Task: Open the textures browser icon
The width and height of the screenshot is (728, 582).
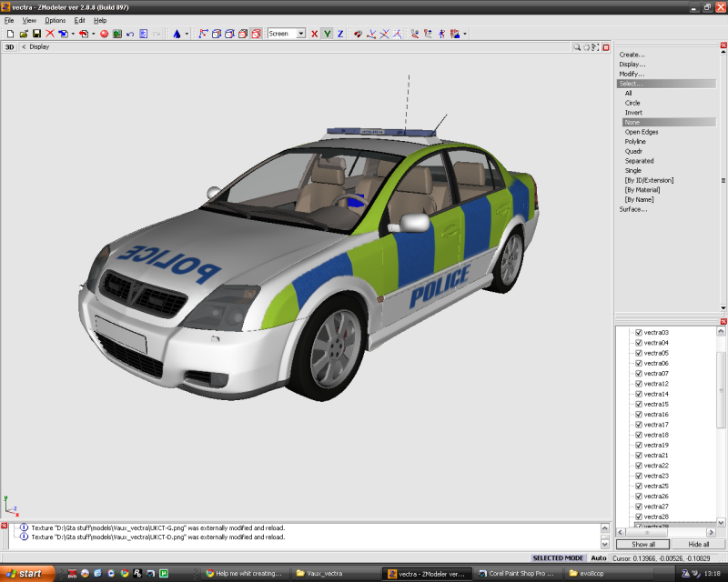Action: tap(117, 34)
